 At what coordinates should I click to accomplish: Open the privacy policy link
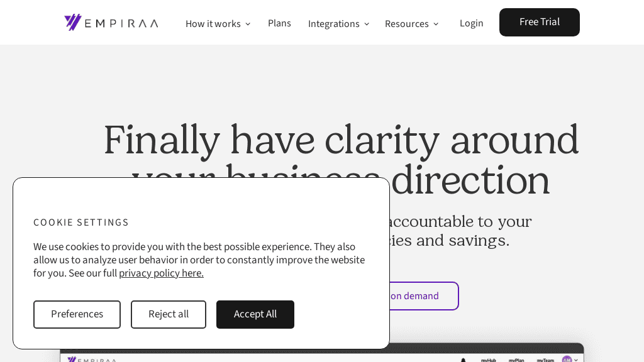click(x=161, y=273)
